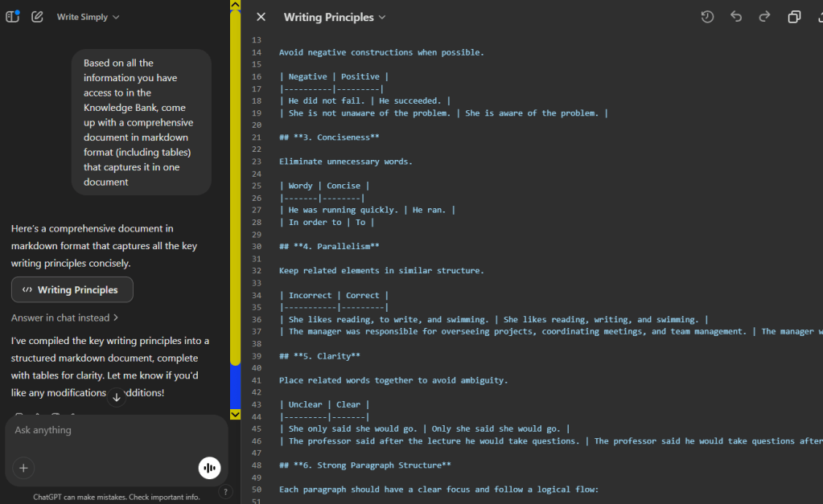Open the sidebar panel icon
Screen dimensions: 823x504
[x=12, y=16]
